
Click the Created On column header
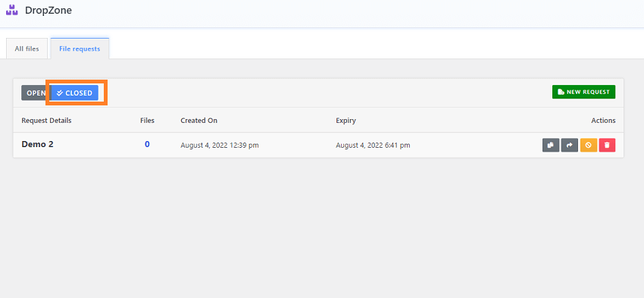pos(199,121)
